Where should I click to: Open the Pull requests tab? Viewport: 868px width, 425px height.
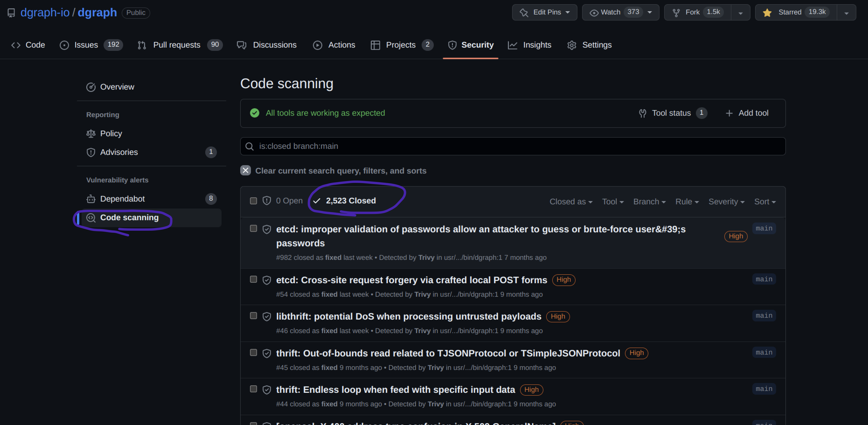tap(180, 45)
